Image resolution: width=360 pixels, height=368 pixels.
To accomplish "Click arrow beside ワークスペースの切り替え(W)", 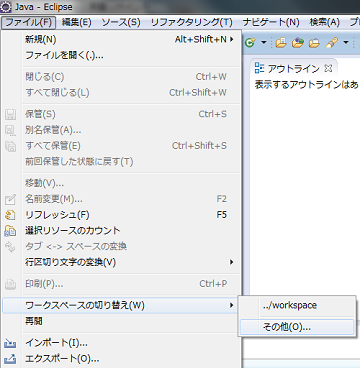I will click(x=232, y=305).
